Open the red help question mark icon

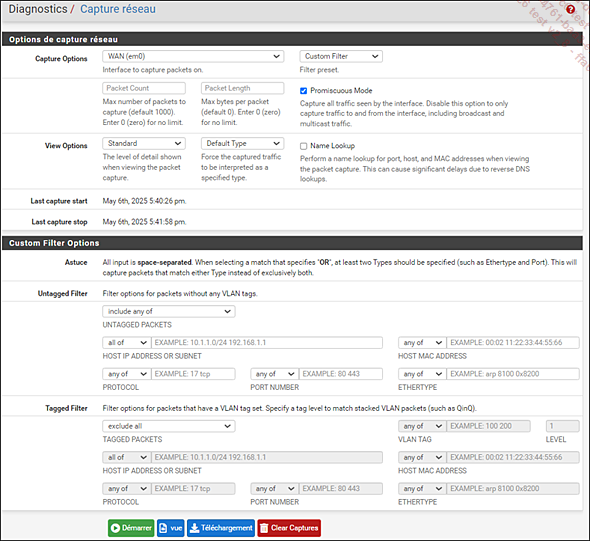pos(570,9)
